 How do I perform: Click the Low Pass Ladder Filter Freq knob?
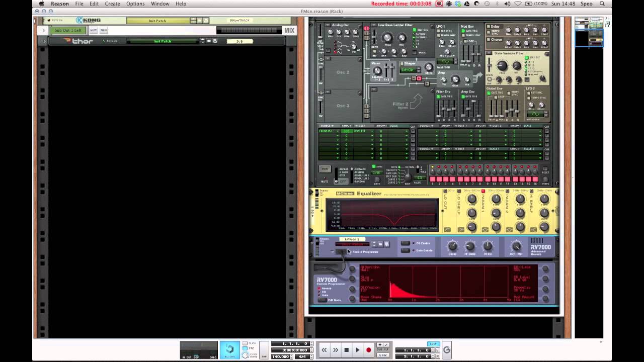point(387,38)
